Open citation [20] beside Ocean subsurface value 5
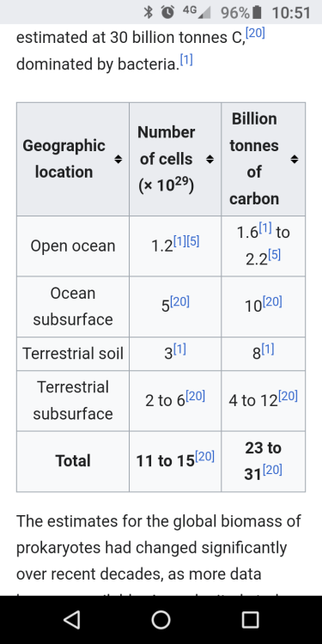322x644 pixels. [179, 302]
